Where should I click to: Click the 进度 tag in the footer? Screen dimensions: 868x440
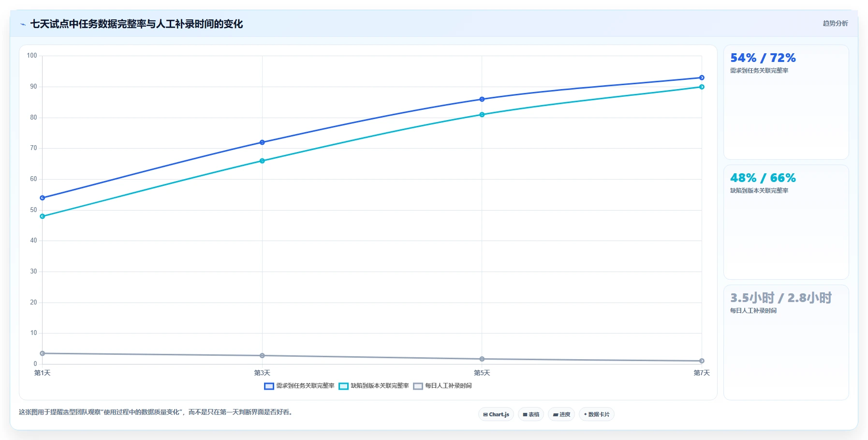pos(561,414)
